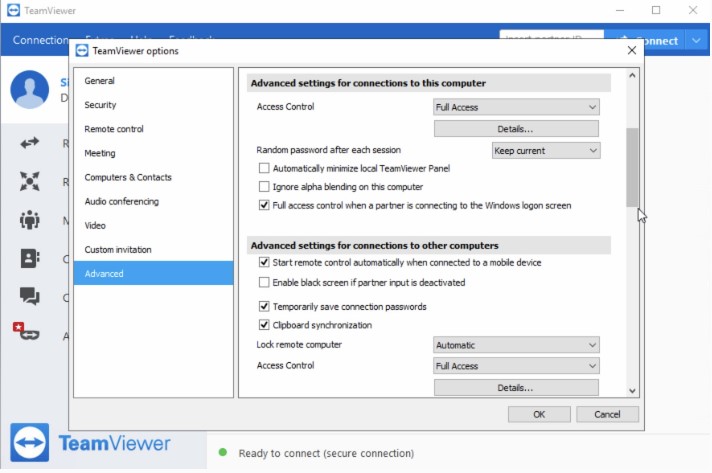
Task: Click 'Advanced settings for connections to other computers' heading
Action: pyautogui.click(x=374, y=246)
